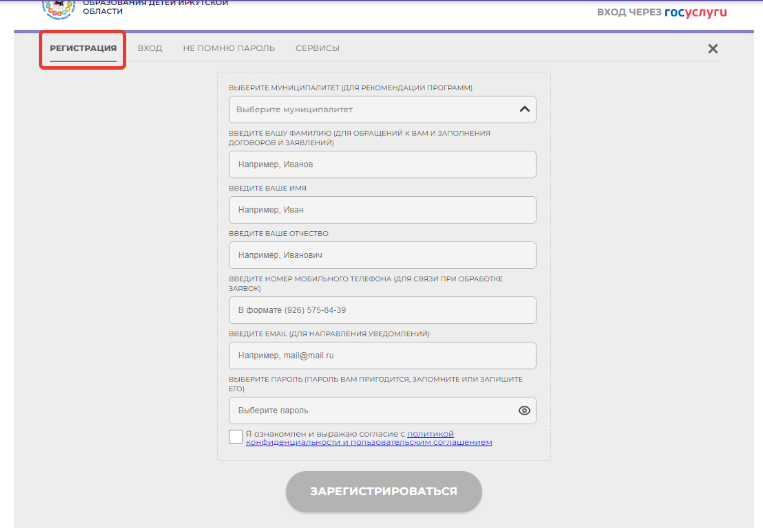Viewport: 763px width, 531px height.
Task: Click the first name field 'Например, Иван'
Action: (382, 210)
